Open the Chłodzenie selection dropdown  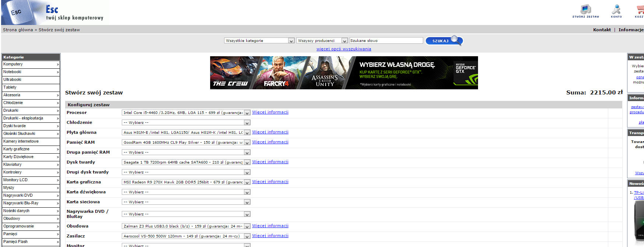[x=186, y=122]
